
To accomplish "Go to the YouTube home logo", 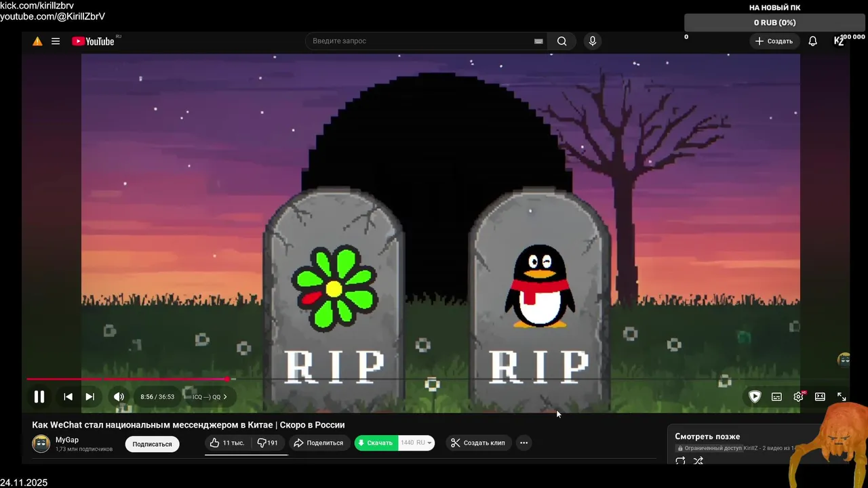I will tap(93, 41).
